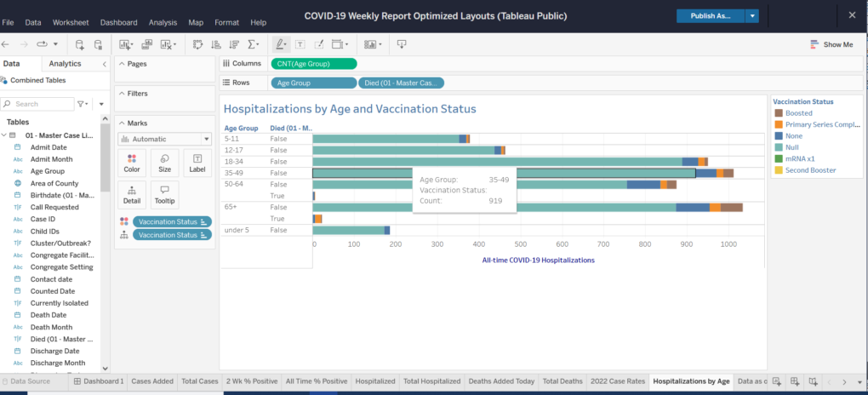Open the Detail mark control

click(x=132, y=194)
